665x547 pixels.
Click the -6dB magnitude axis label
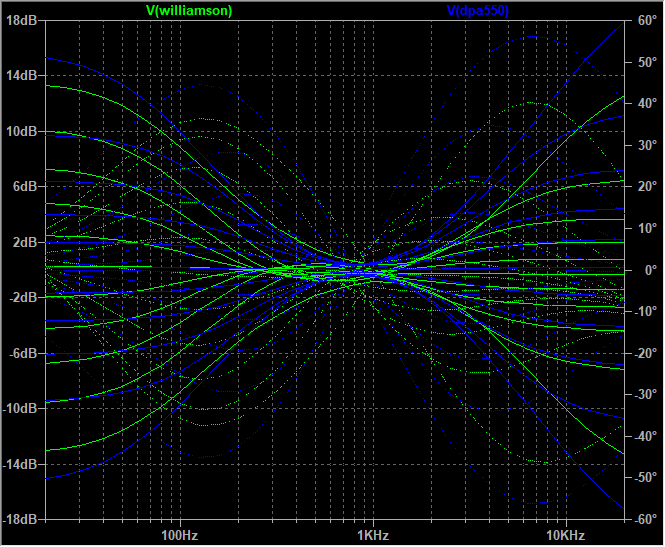[23, 353]
